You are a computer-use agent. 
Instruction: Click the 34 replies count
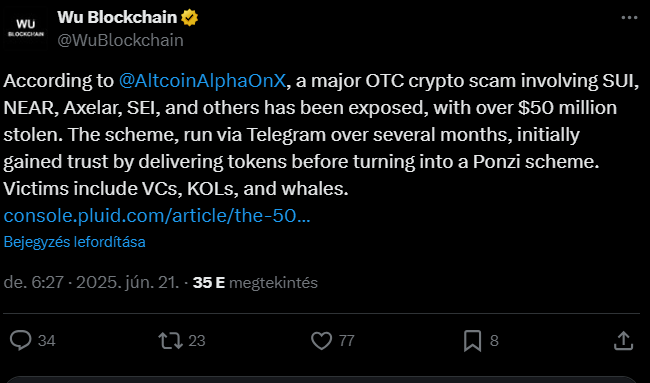pyautogui.click(x=47, y=341)
